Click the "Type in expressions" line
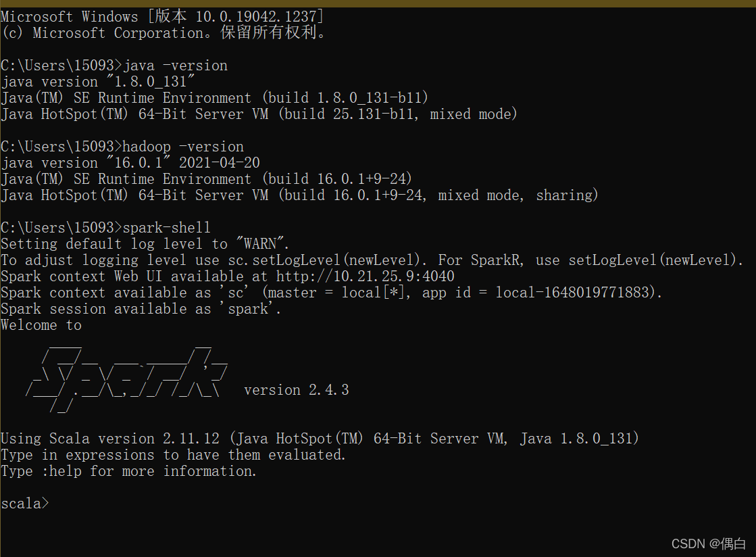The height and width of the screenshot is (557, 756). pyautogui.click(x=174, y=455)
